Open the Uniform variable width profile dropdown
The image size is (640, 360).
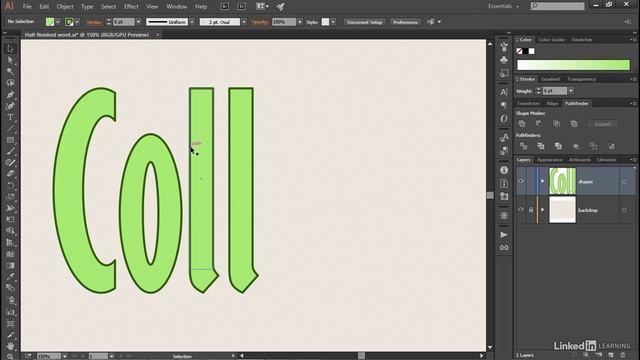point(192,22)
